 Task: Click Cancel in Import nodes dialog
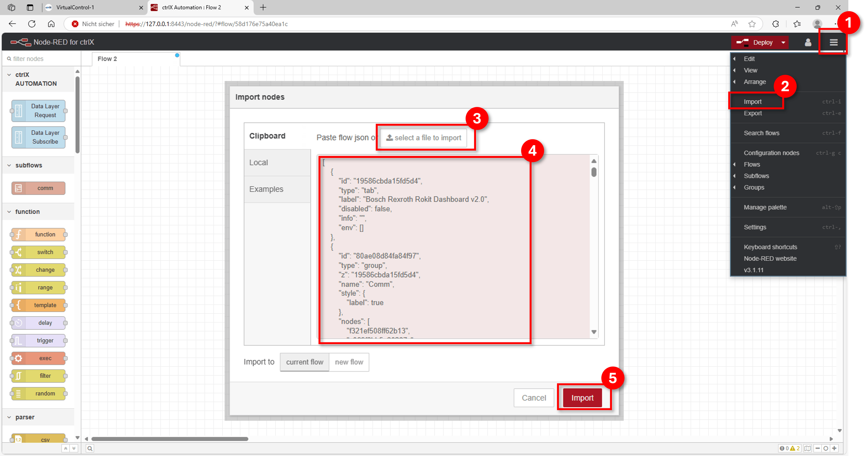click(x=534, y=398)
